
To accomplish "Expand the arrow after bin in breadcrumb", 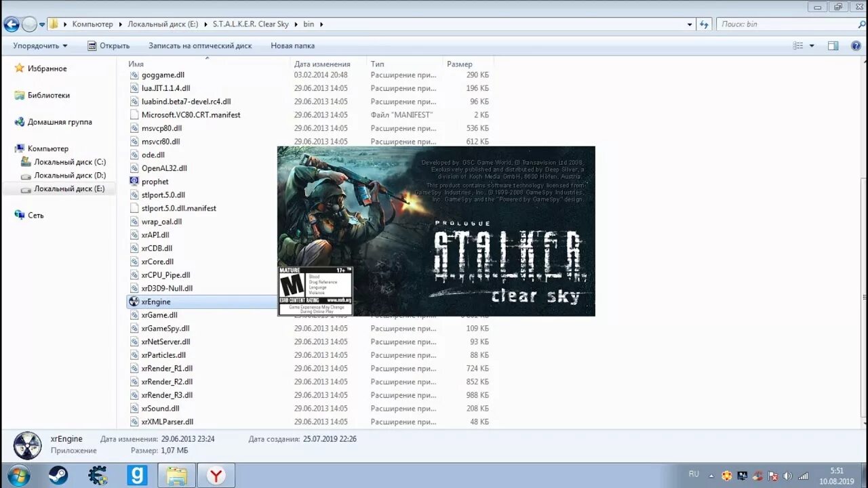I will click(321, 24).
